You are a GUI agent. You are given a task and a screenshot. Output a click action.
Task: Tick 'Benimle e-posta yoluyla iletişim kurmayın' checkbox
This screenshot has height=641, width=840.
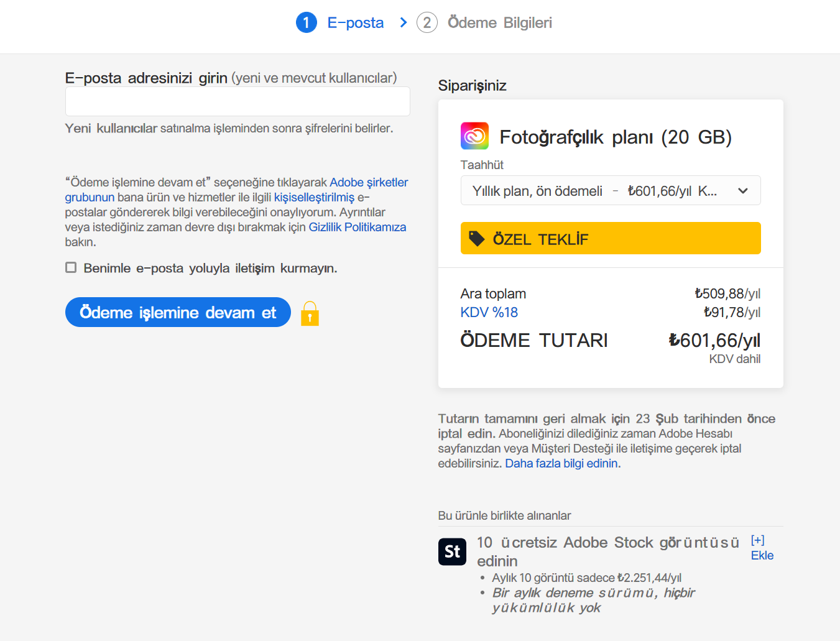coord(71,267)
